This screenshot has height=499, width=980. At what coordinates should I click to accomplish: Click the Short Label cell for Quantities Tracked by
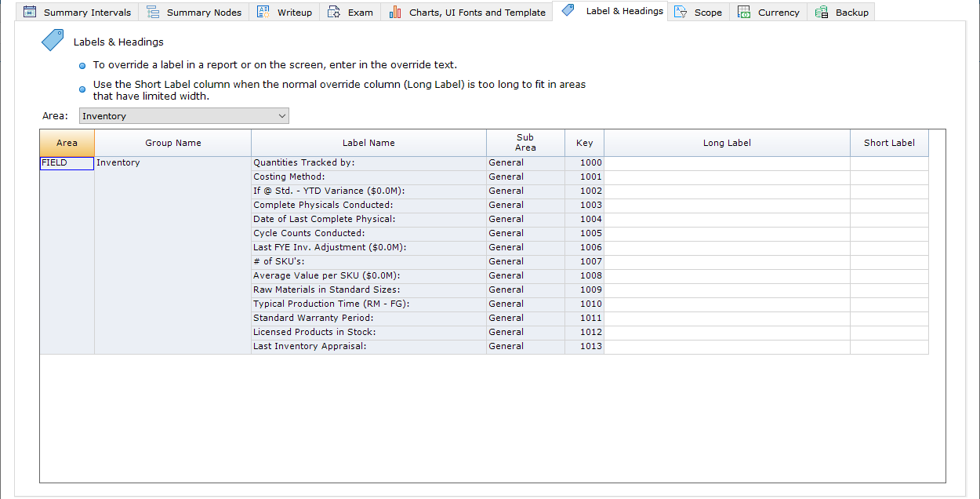coord(889,163)
